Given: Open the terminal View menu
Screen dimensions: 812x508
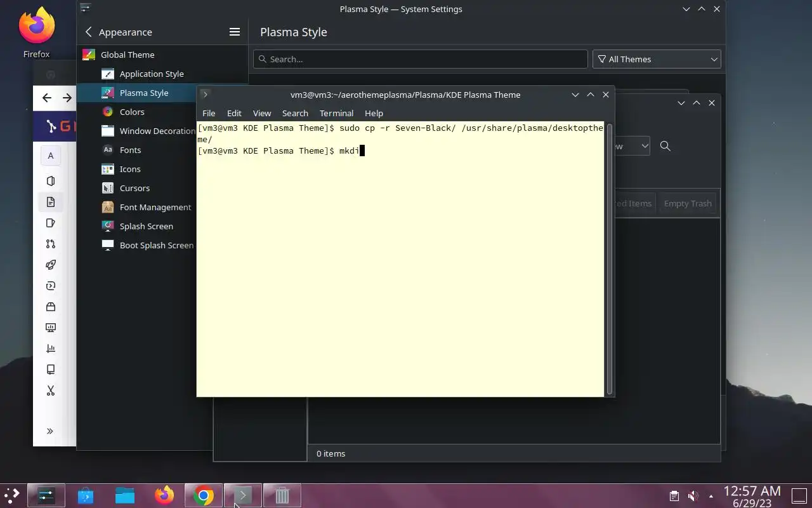Looking at the screenshot, I should coord(262,113).
